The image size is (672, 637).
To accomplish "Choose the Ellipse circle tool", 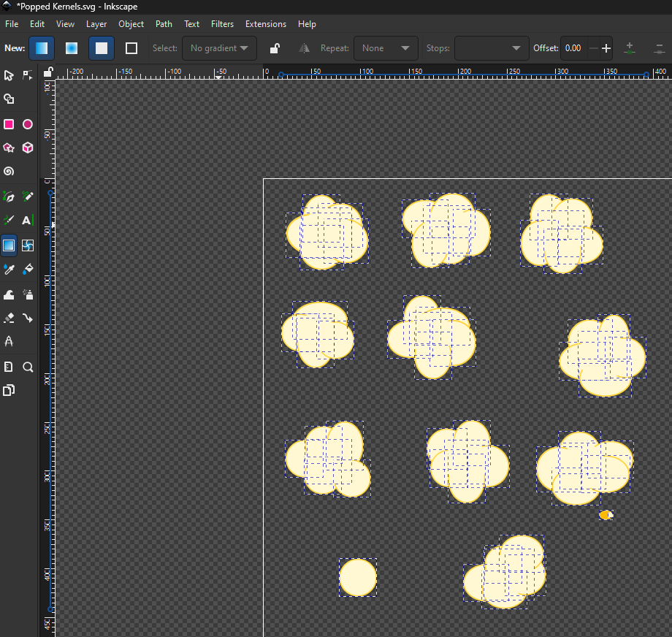I will coord(28,124).
